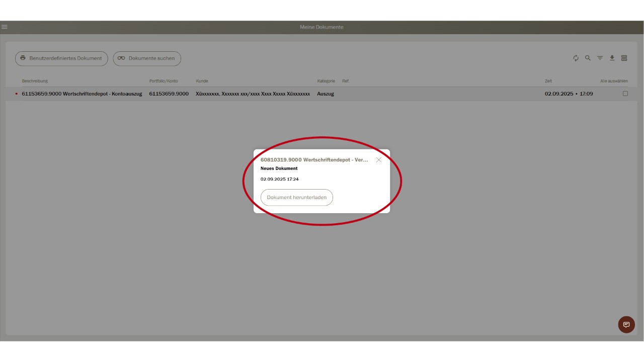The image size is (644, 362).
Task: Close the Neues Dokument popup
Action: click(379, 160)
